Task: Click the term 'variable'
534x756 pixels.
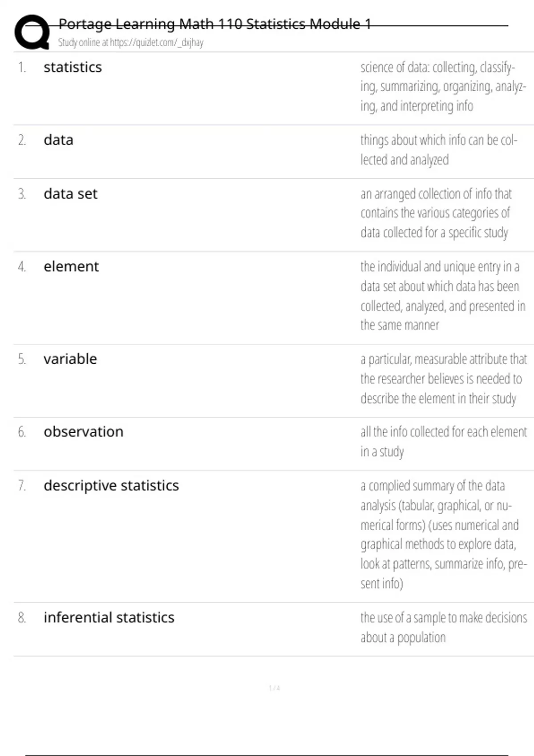Action: 70,359
